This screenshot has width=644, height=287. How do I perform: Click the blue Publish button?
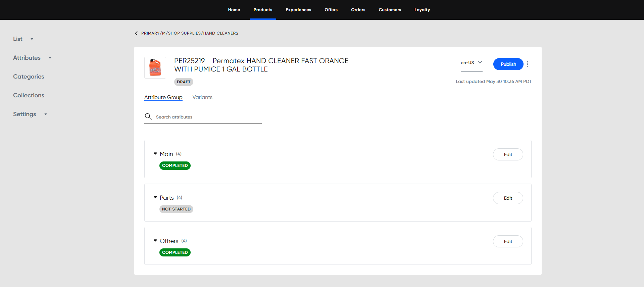coord(508,64)
